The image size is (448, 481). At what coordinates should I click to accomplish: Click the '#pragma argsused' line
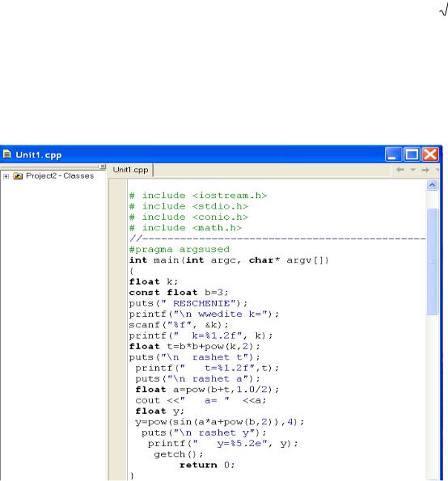(180, 250)
